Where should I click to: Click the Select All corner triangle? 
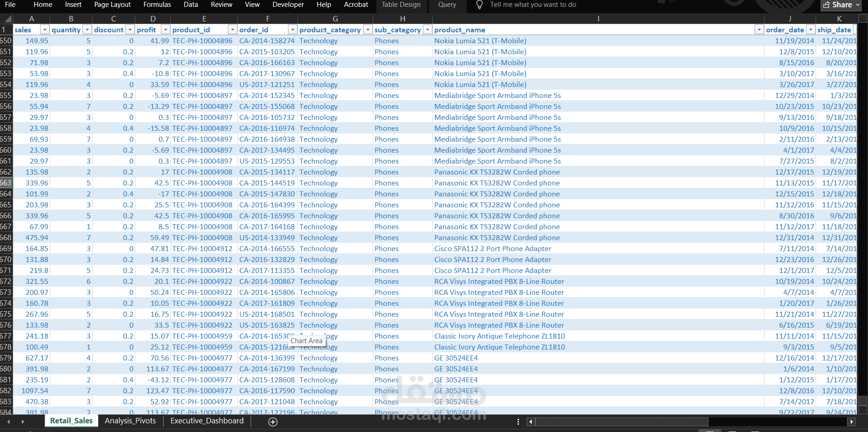[6, 19]
